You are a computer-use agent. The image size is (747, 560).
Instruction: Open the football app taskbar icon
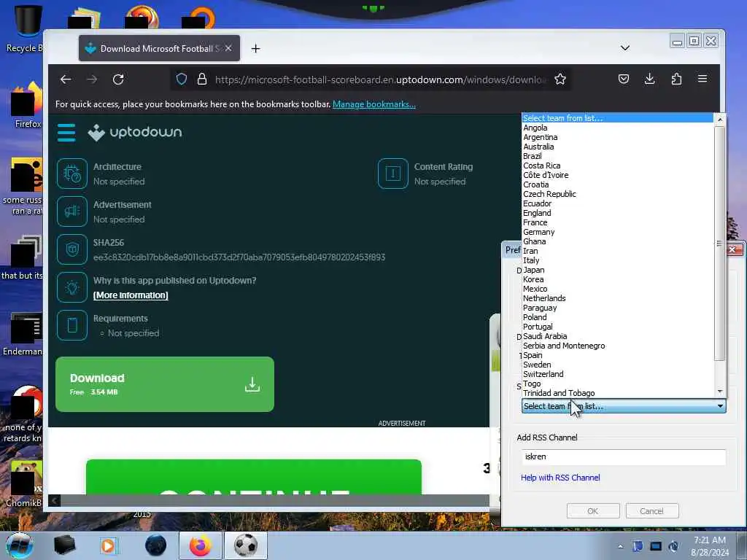[246, 545]
